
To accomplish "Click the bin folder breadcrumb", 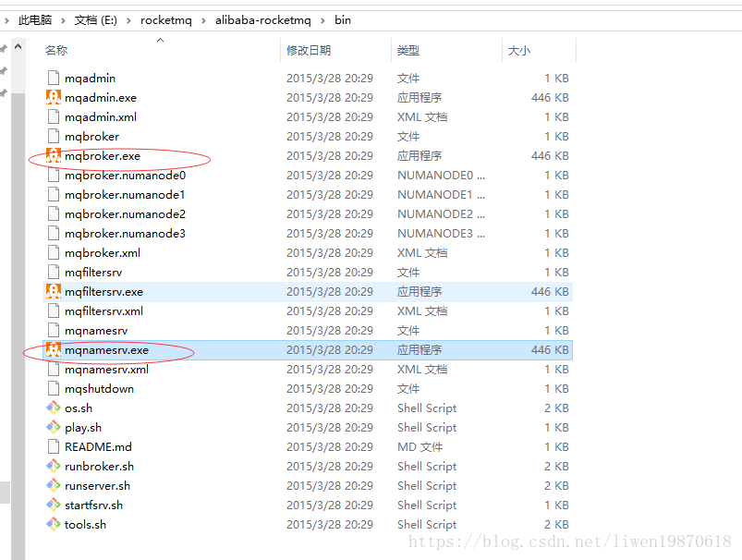I will point(343,20).
